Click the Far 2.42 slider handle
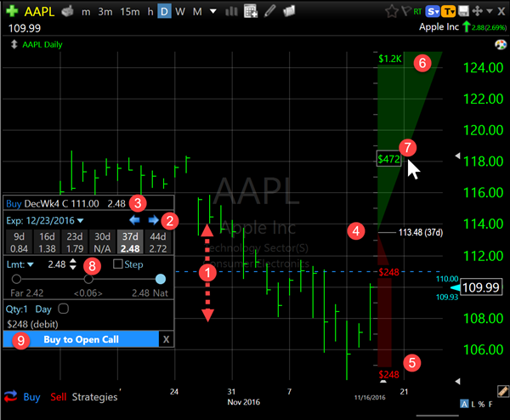This screenshot has width=510, height=420. [16, 279]
